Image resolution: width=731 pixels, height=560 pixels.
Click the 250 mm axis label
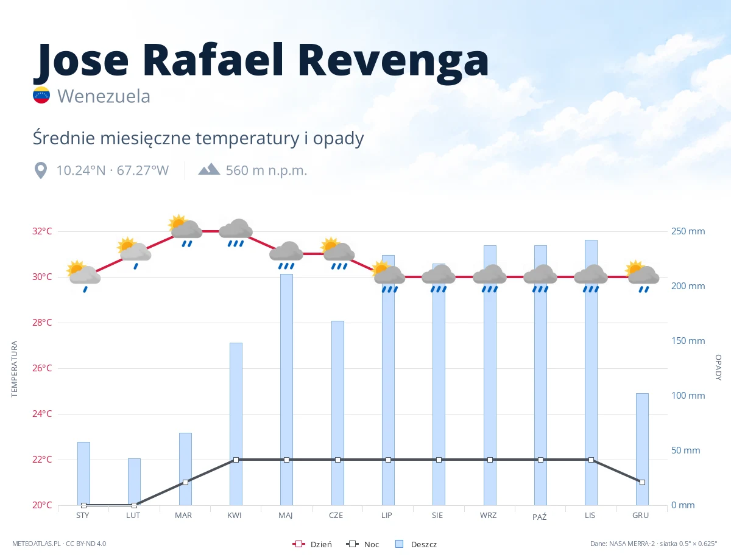688,231
